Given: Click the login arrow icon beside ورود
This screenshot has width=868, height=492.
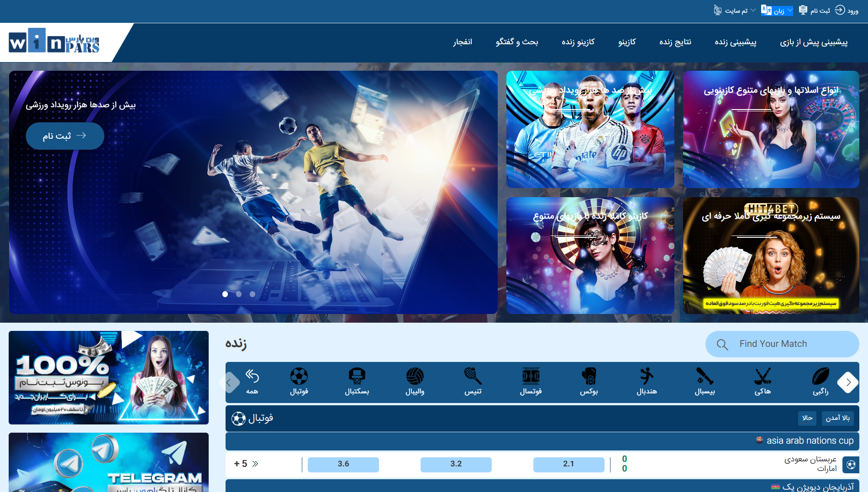Looking at the screenshot, I should click(840, 10).
